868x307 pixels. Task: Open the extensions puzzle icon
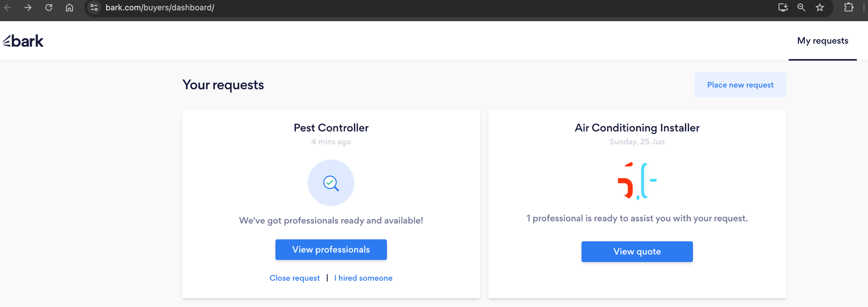click(x=849, y=8)
